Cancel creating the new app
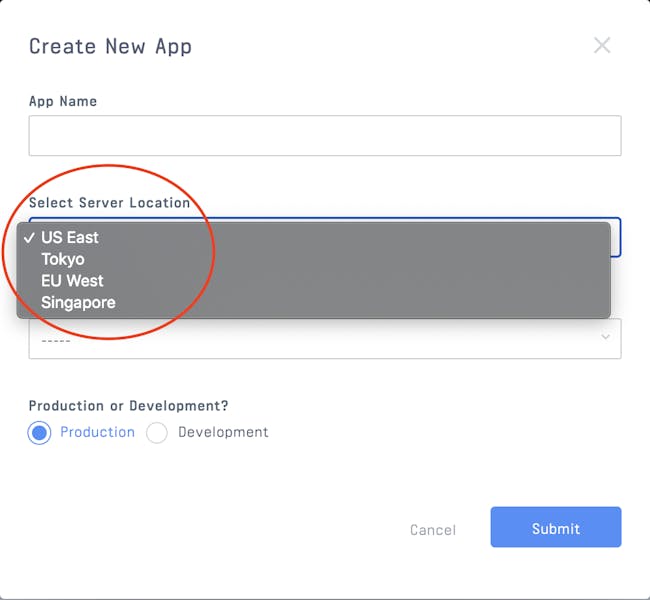 pyautogui.click(x=433, y=530)
